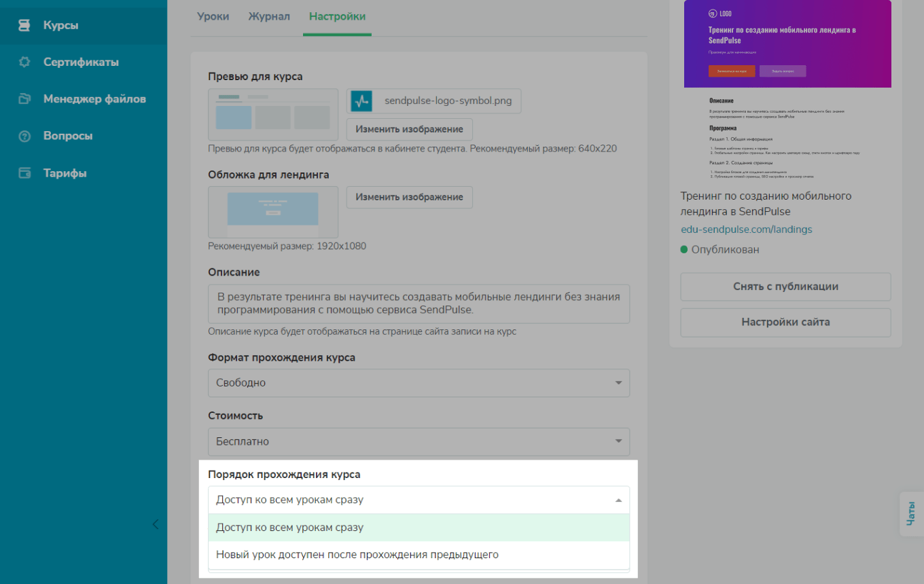Click the course preview image thumbnail
Viewport: 924px width, 584px height.
[x=273, y=114]
